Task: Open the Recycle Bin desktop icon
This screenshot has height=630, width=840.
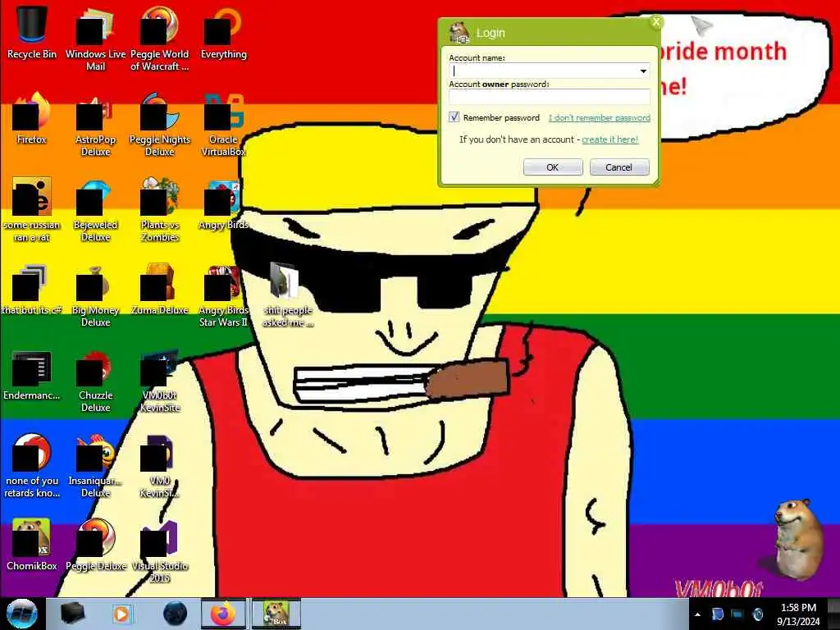Action: coord(32,32)
